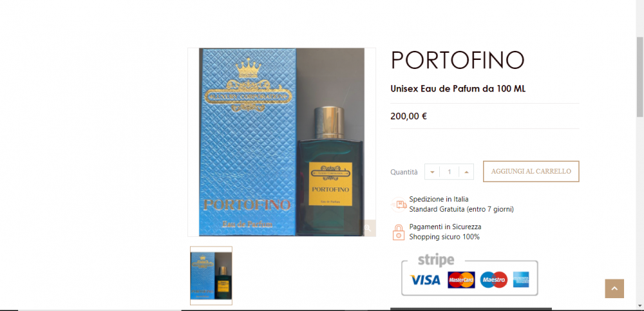
Task: Select the Portofino perfume thumbnail
Action: (x=211, y=276)
